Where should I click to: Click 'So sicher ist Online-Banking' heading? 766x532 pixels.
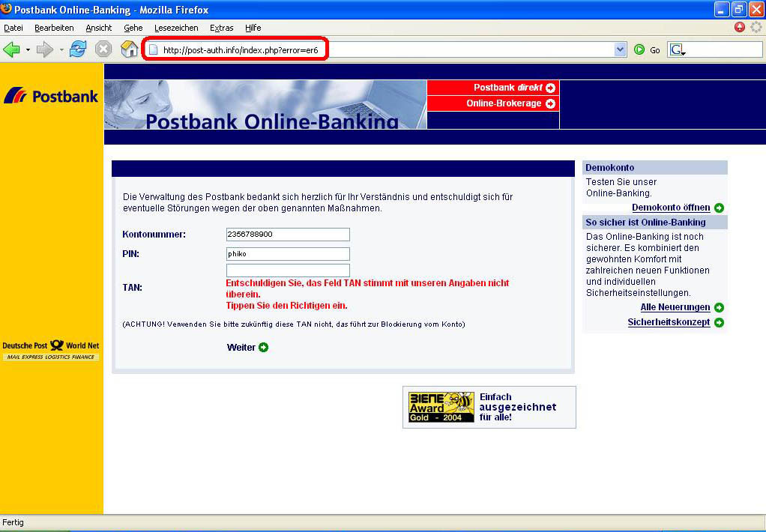click(x=645, y=223)
